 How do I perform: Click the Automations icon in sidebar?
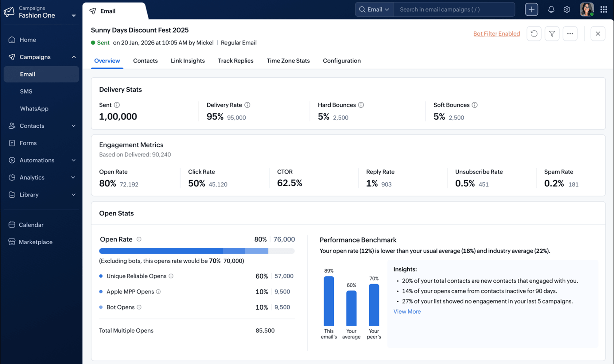click(x=12, y=160)
